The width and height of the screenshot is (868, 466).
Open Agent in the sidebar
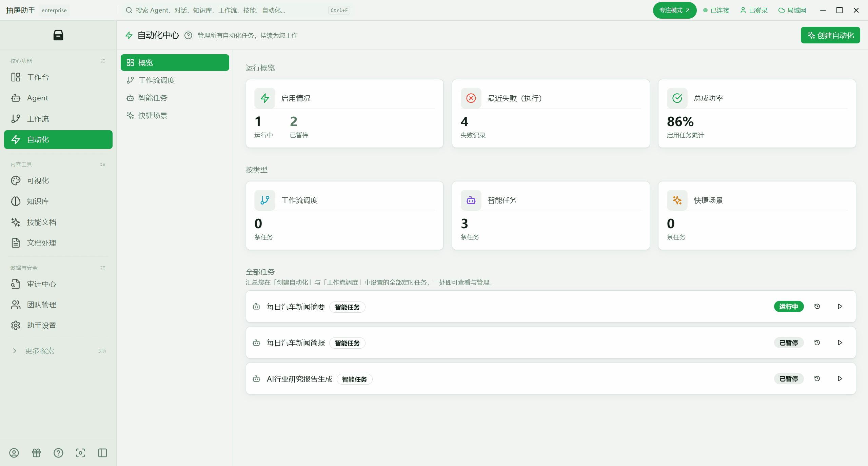[58, 98]
